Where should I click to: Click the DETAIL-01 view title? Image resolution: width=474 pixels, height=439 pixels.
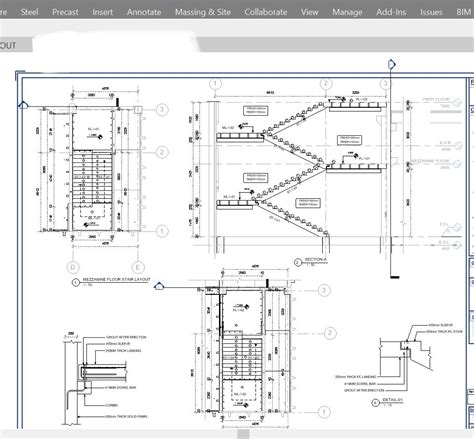(393, 399)
